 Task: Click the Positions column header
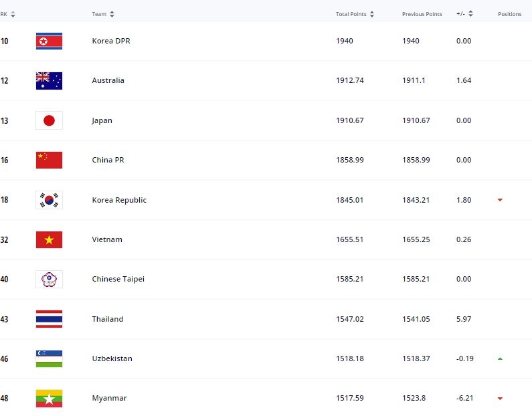click(x=509, y=14)
